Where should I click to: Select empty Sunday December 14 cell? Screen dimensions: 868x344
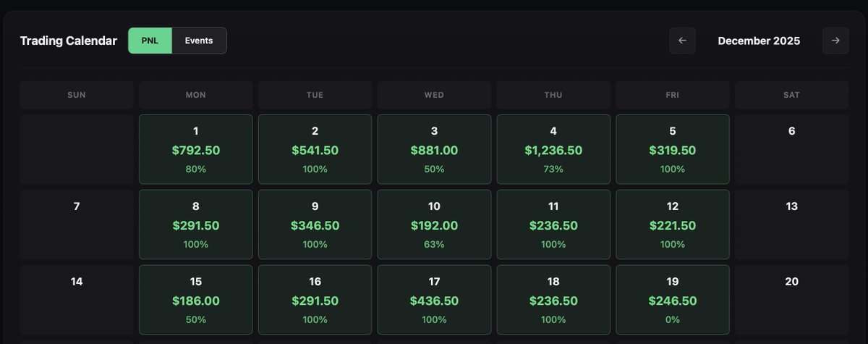pyautogui.click(x=77, y=300)
